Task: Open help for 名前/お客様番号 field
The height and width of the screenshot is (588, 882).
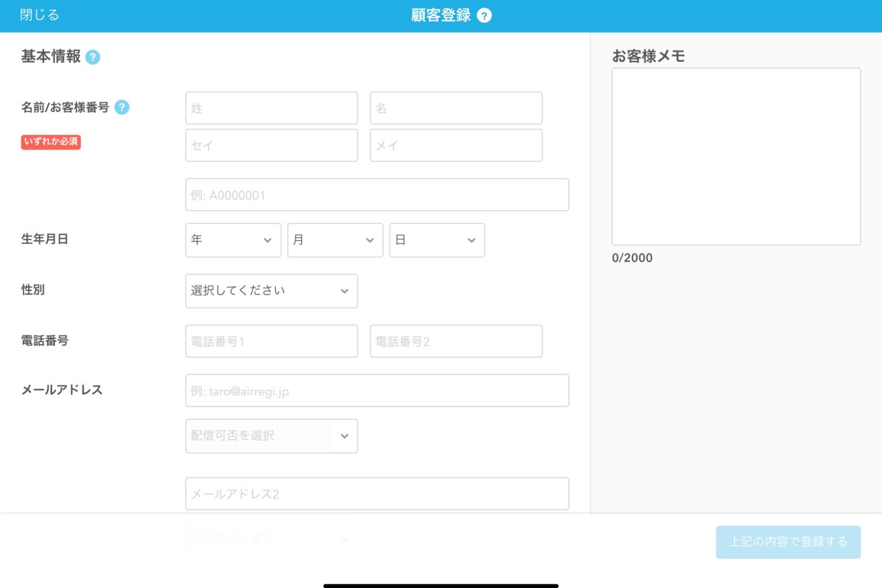Action: 122,107
